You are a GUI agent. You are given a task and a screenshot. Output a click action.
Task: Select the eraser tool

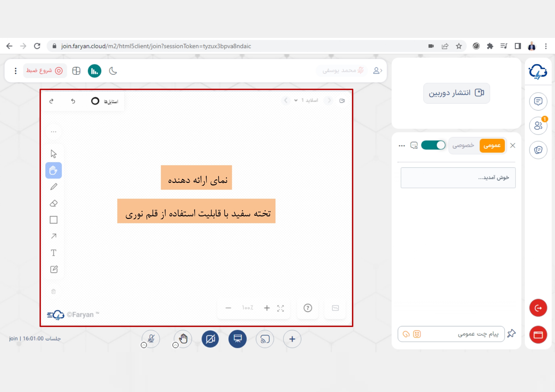(x=54, y=203)
